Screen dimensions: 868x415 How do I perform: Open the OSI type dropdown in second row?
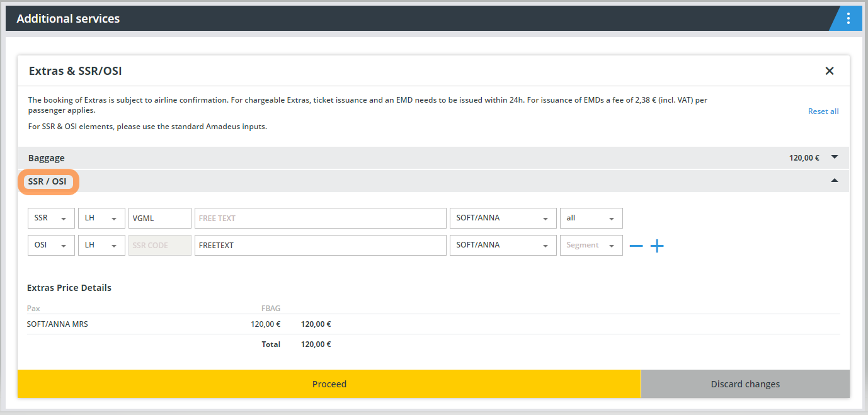(x=51, y=246)
